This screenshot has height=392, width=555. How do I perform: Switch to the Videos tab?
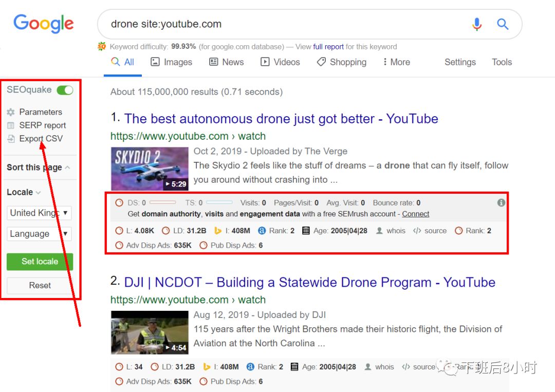click(x=281, y=62)
